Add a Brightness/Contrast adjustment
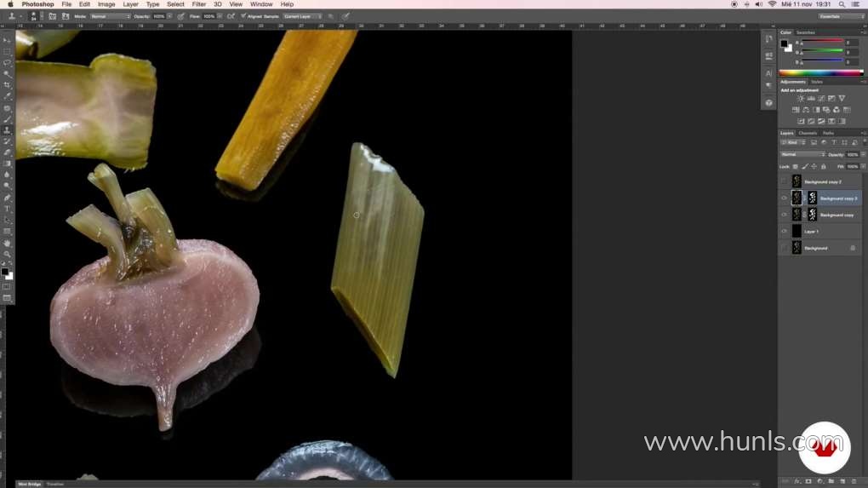Image resolution: width=868 pixels, height=488 pixels. [x=801, y=99]
